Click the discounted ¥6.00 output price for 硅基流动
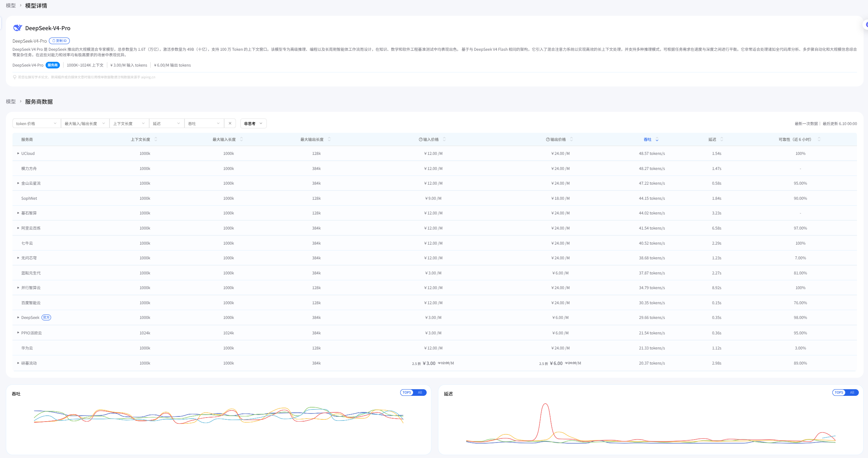 click(x=556, y=363)
